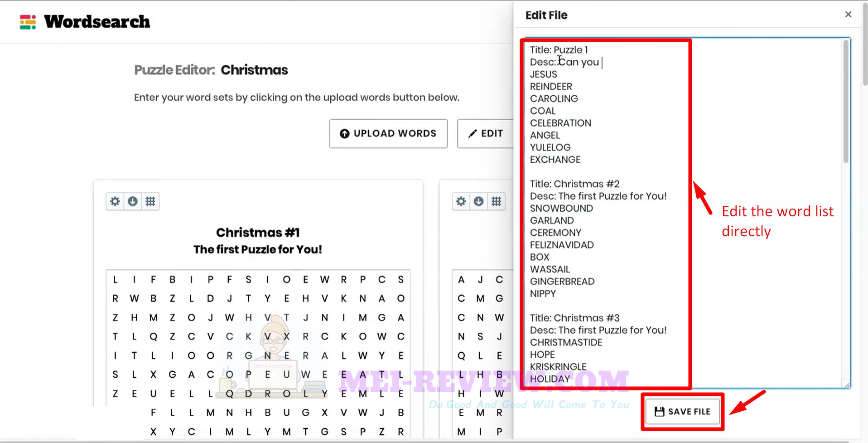Click the Wordsearch title text
Screen dimensions: 868x443
tap(97, 22)
